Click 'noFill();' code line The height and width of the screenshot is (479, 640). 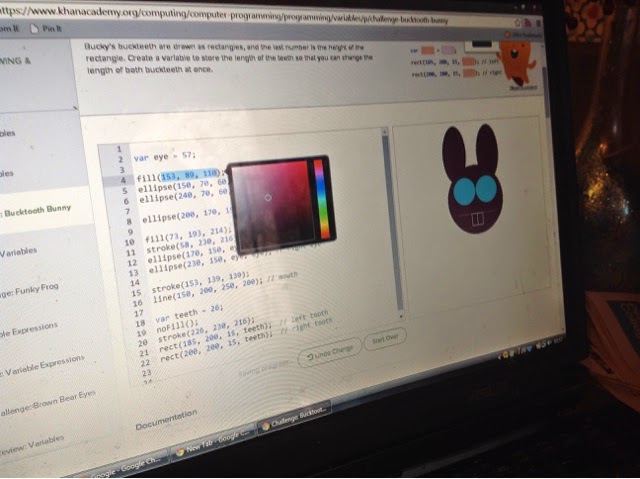(x=177, y=326)
